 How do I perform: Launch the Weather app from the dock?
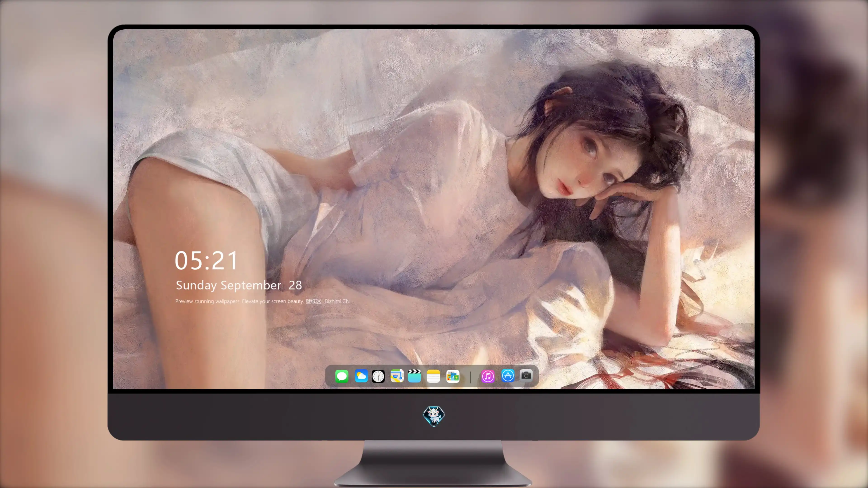coord(361,376)
